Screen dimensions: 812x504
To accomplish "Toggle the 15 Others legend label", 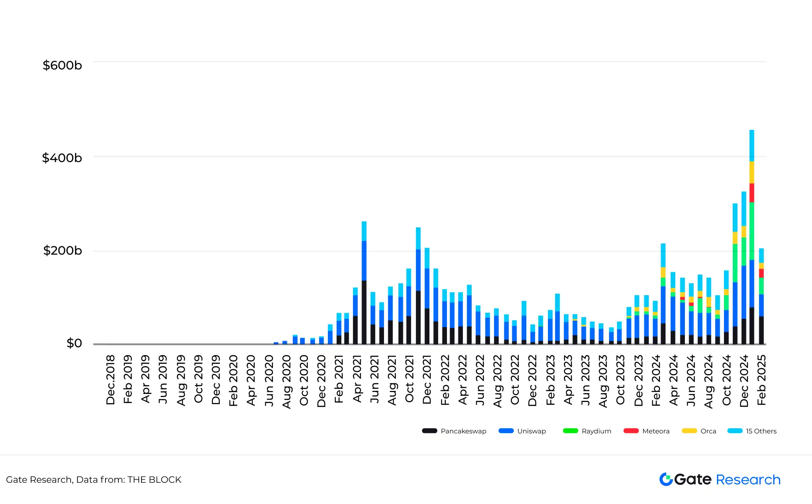I will point(761,431).
